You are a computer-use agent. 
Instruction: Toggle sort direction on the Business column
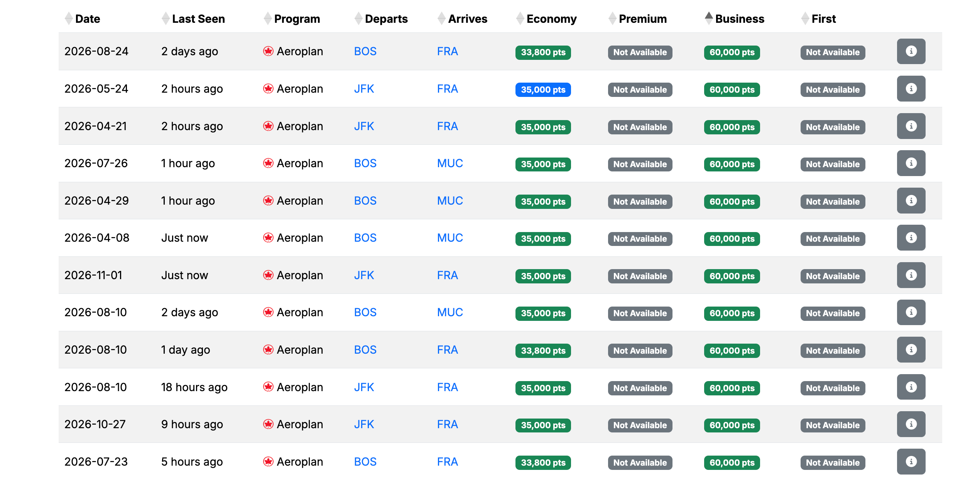709,19
